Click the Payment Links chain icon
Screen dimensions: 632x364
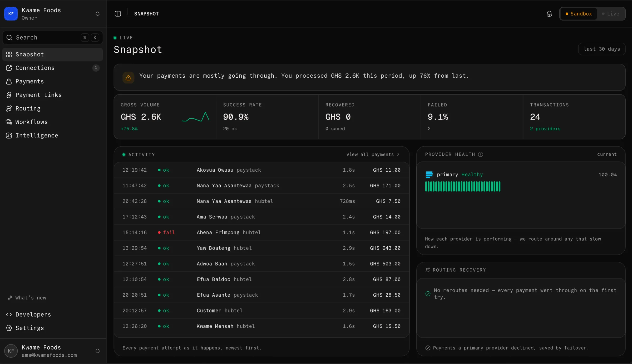point(9,95)
